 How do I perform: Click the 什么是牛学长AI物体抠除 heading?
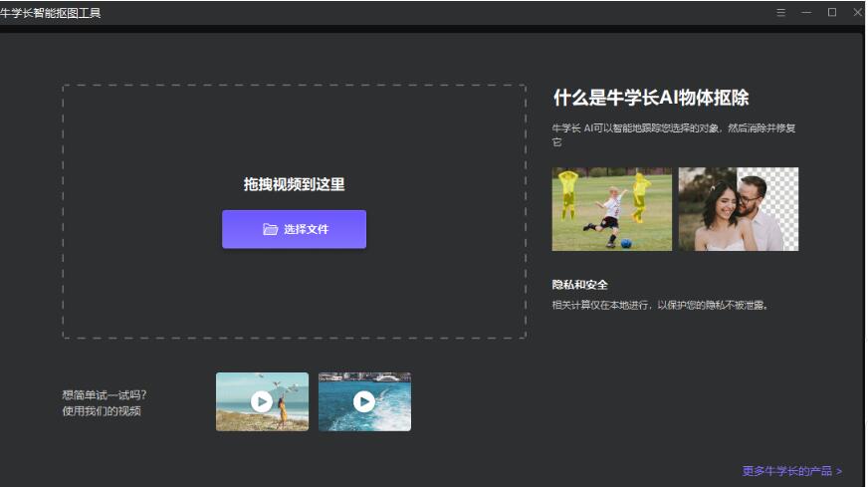point(650,98)
